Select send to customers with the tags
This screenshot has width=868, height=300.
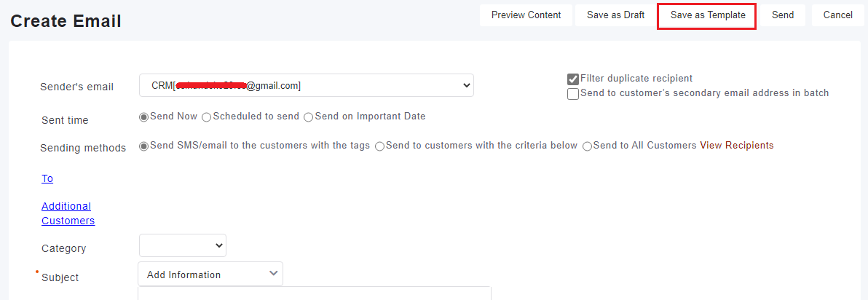pyautogui.click(x=144, y=146)
